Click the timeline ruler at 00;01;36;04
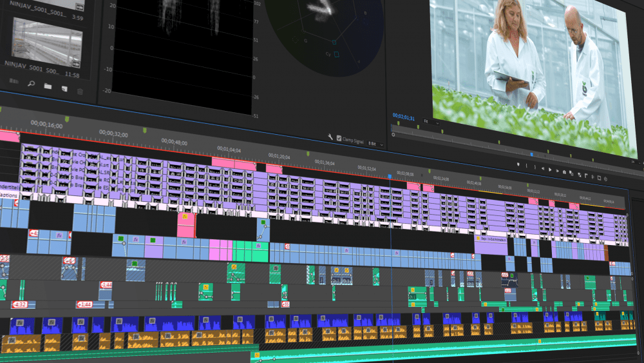 325,162
